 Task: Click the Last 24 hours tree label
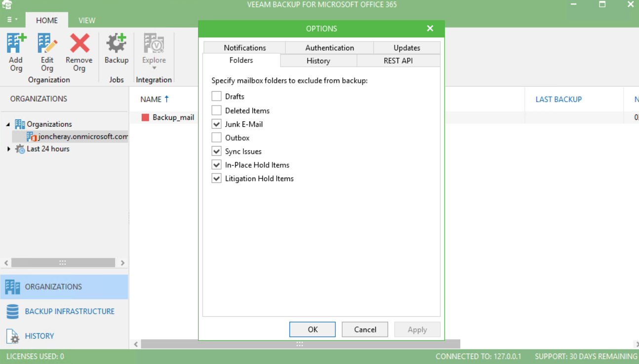(48, 148)
